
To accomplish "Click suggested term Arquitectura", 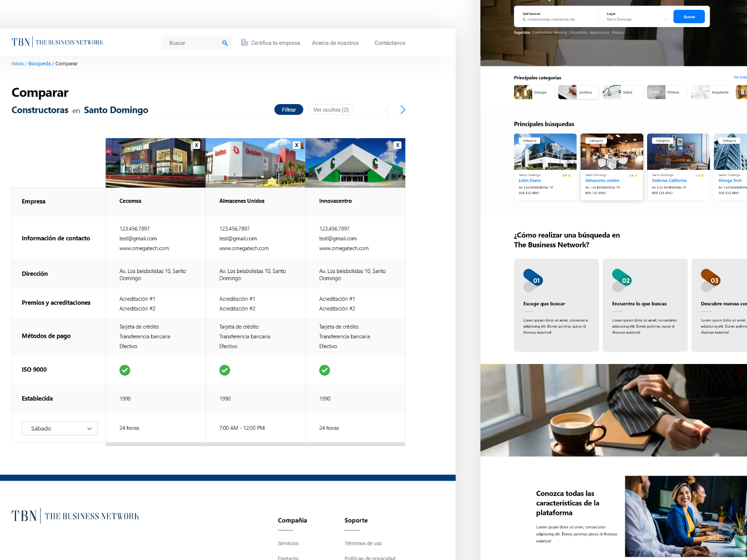I will [599, 33].
